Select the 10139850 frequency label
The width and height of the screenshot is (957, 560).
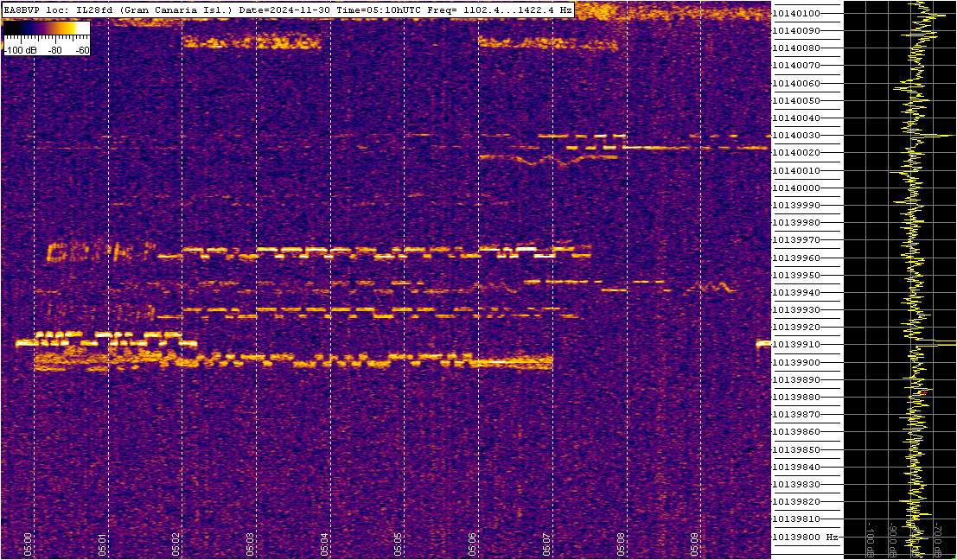pyautogui.click(x=796, y=449)
